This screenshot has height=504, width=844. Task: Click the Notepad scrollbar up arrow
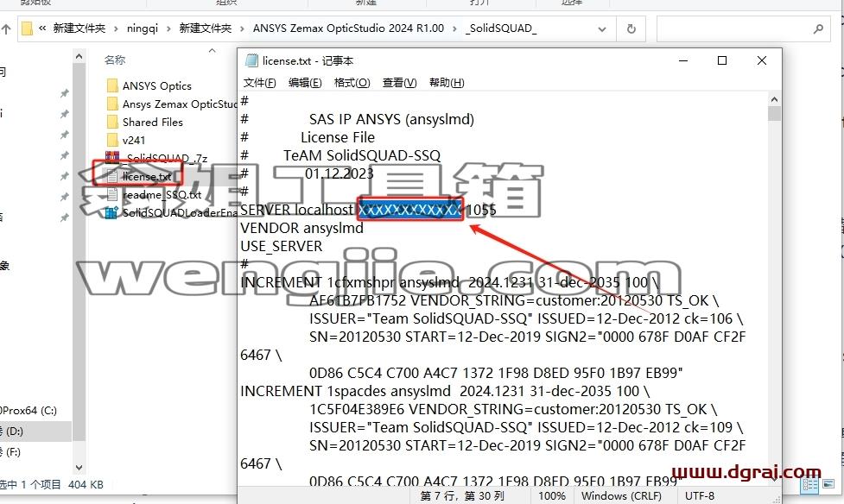pos(774,99)
